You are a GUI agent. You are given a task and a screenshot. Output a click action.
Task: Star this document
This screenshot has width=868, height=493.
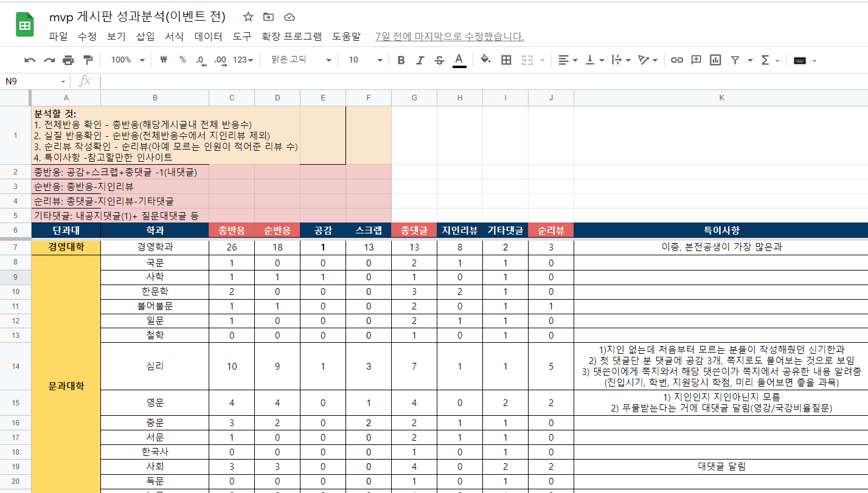248,17
